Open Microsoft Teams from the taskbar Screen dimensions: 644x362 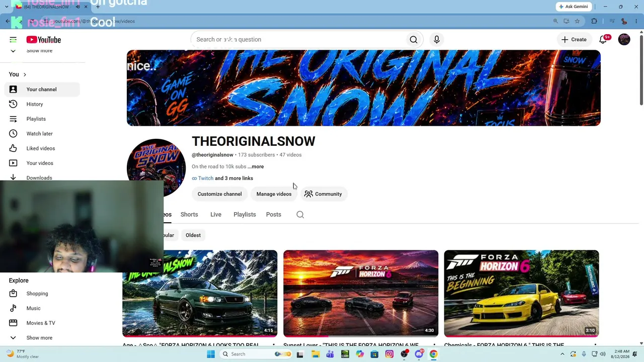pos(330,354)
